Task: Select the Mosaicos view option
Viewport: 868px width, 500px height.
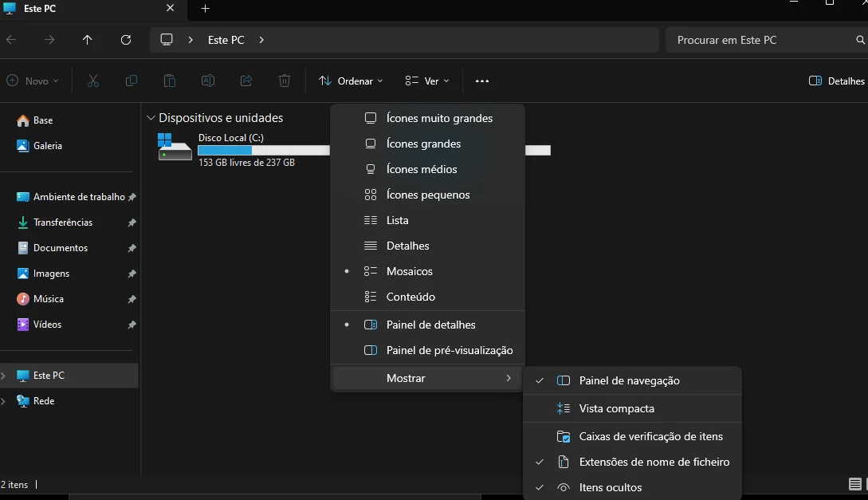Action: [x=427, y=271]
